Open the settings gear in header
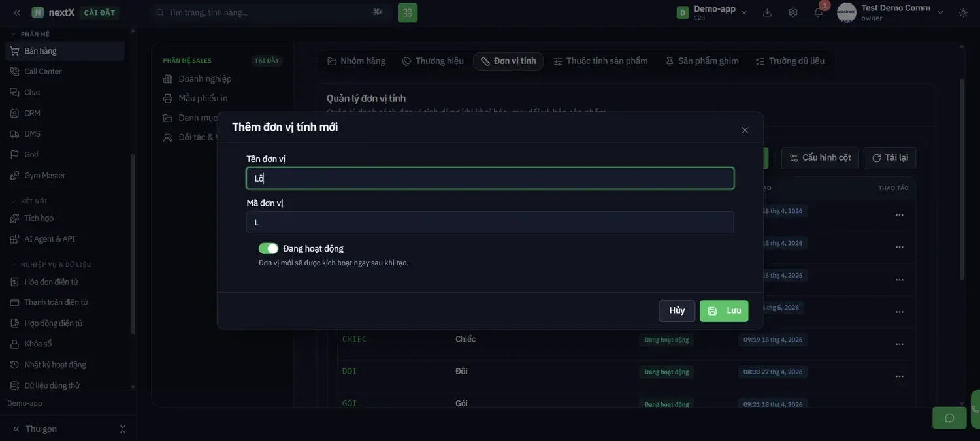The width and height of the screenshot is (980, 441). coord(793,12)
